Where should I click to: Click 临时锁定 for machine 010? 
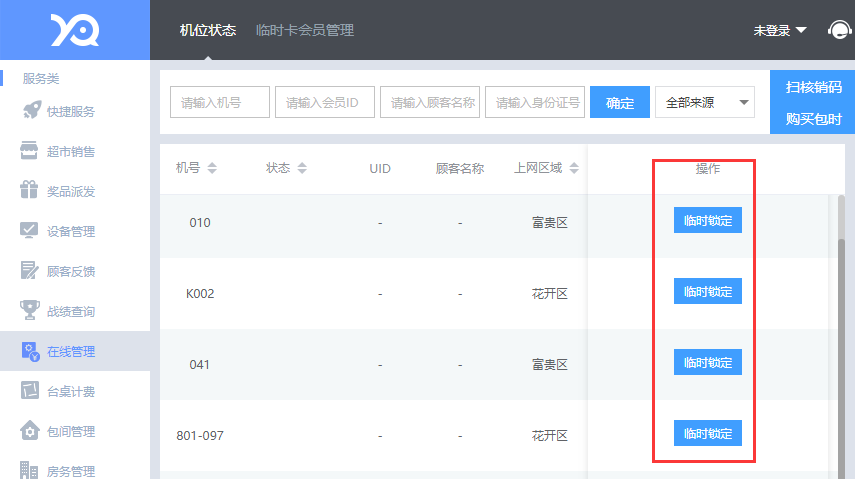coord(708,220)
